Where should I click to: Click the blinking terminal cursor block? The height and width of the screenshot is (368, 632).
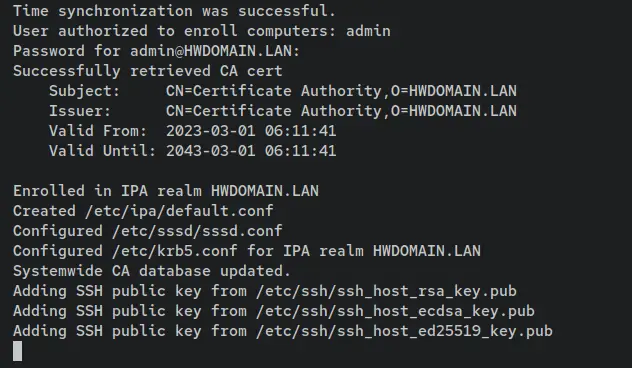(x=18, y=351)
